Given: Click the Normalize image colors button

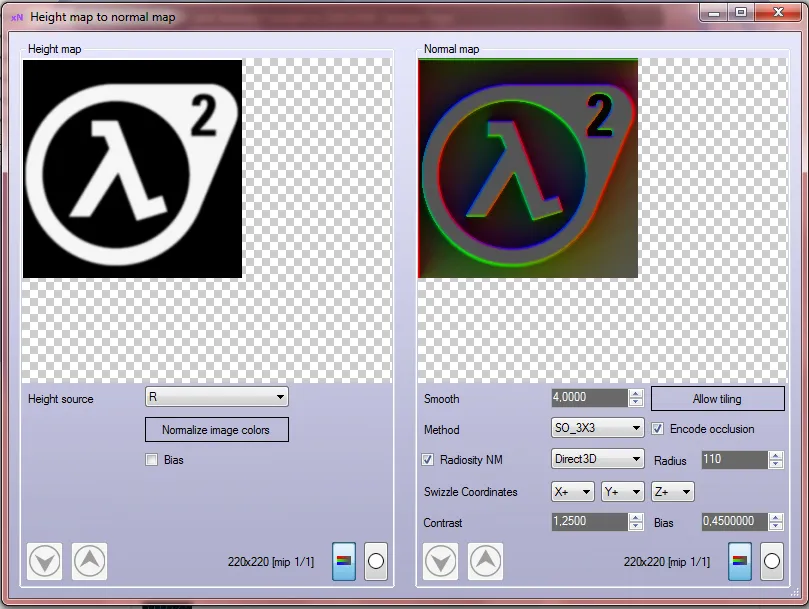Looking at the screenshot, I should coord(217,429).
